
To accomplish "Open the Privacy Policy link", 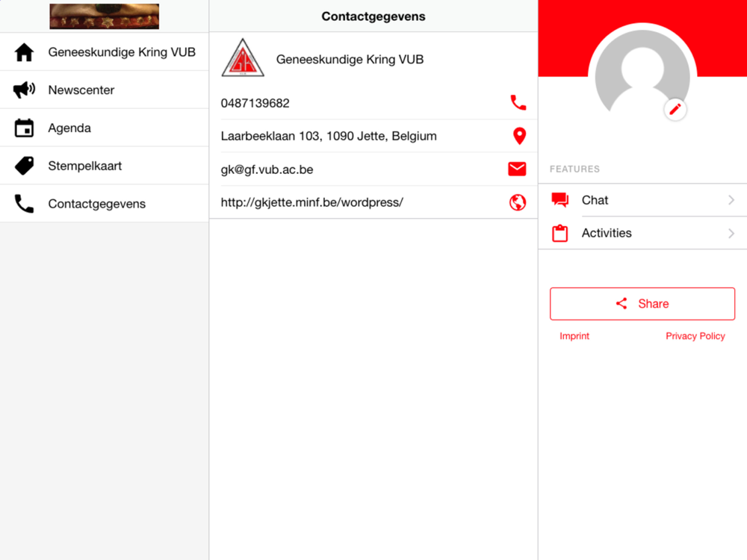I will pyautogui.click(x=695, y=336).
